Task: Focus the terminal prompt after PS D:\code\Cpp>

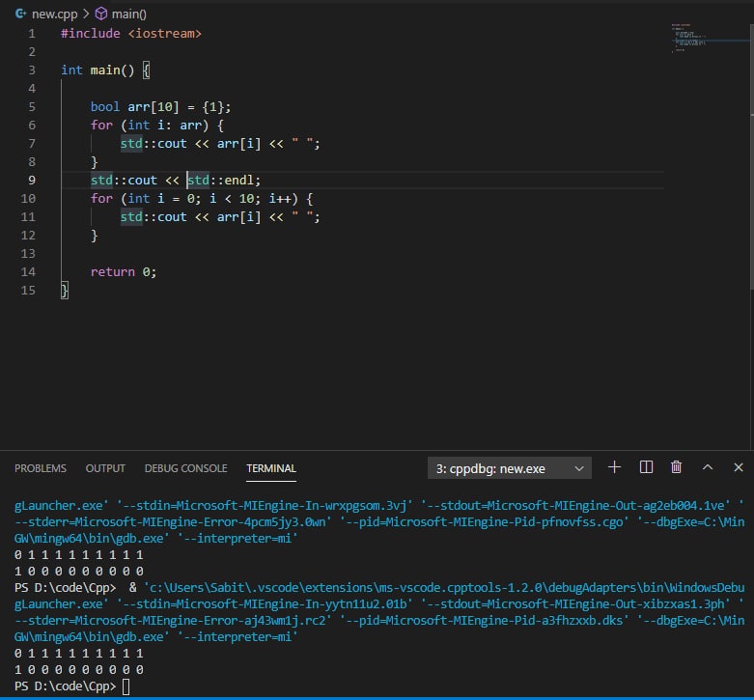Action: click(x=126, y=686)
